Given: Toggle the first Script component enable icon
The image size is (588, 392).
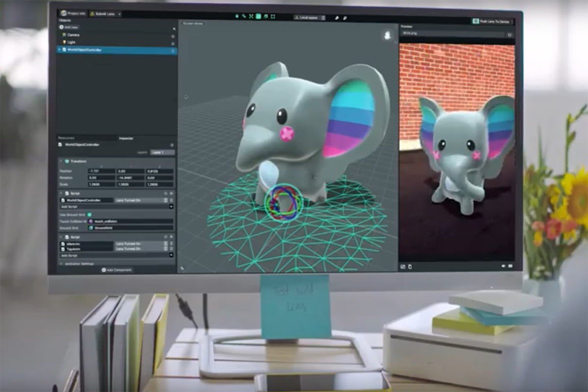Looking at the screenshot, I should 166,193.
